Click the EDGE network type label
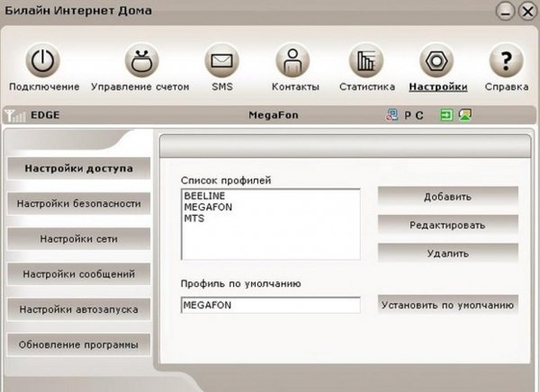The image size is (540, 392). (45, 115)
